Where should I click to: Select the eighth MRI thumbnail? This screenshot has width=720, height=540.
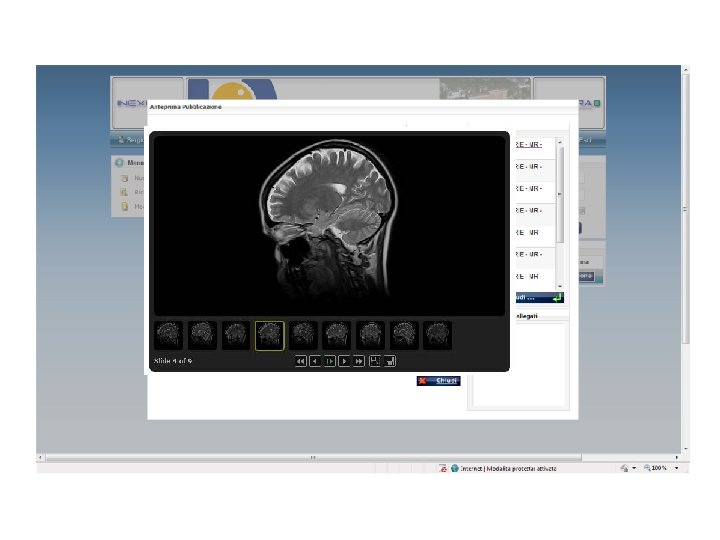point(404,335)
